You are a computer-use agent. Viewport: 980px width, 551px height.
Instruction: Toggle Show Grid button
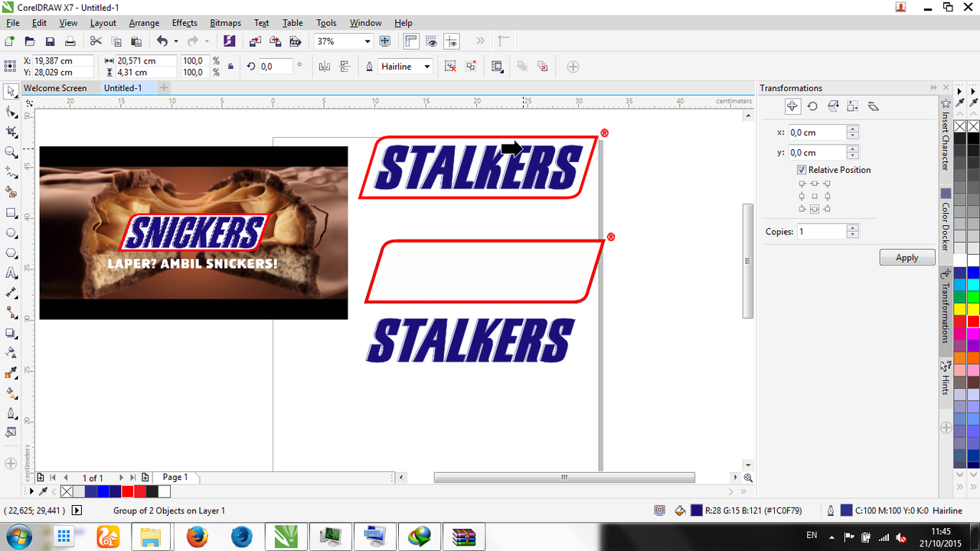[x=432, y=41]
